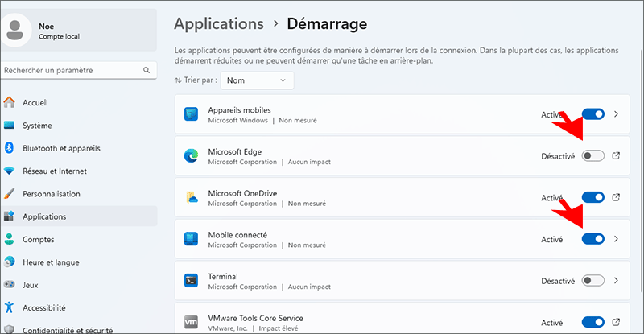644x334 pixels.
Task: Click the Mobile connecté app icon
Action: [x=191, y=239]
